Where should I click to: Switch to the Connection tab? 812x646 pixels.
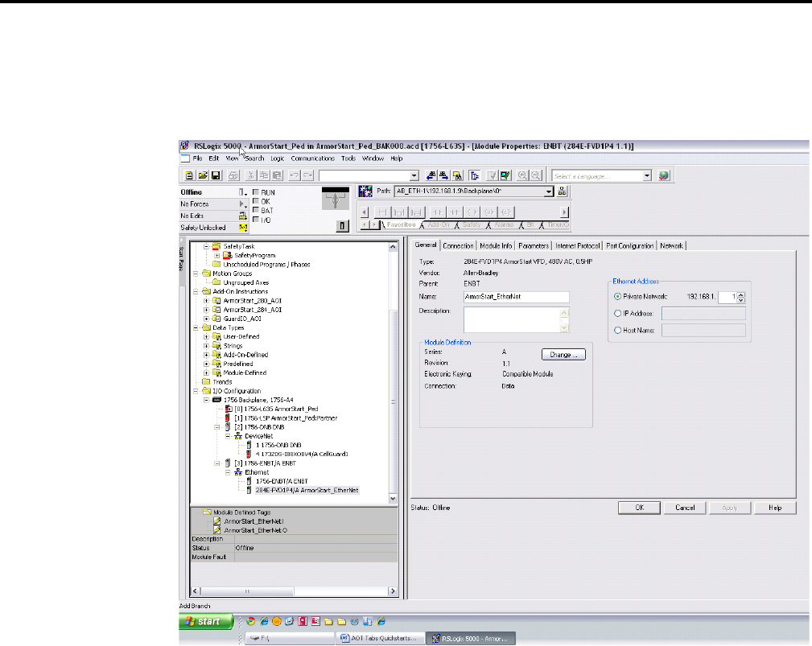click(x=458, y=246)
